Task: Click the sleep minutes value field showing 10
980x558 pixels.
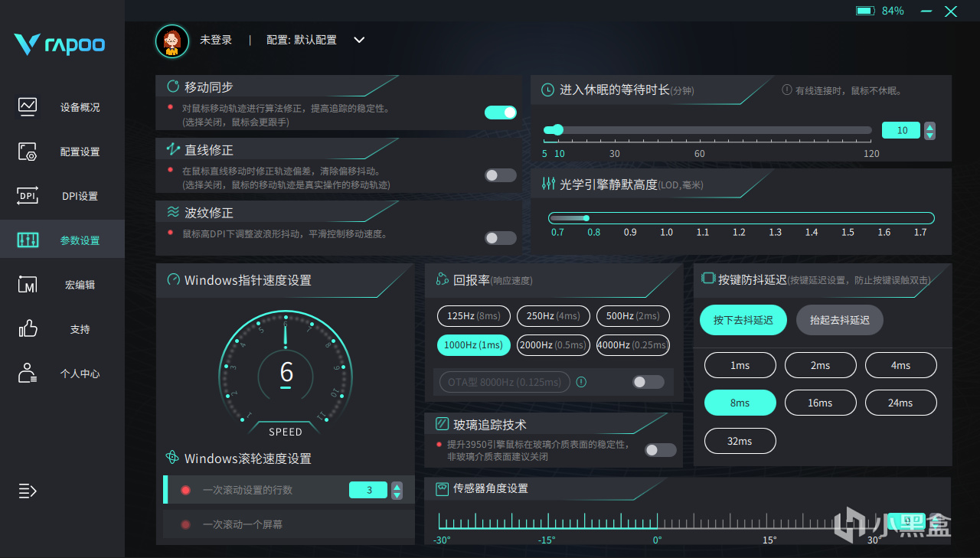Action: click(901, 130)
